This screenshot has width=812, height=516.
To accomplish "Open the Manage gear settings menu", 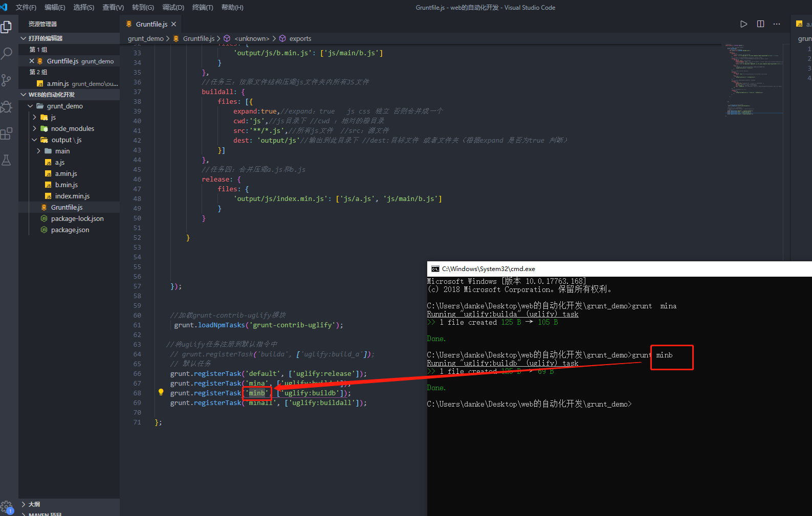I will pyautogui.click(x=7, y=507).
